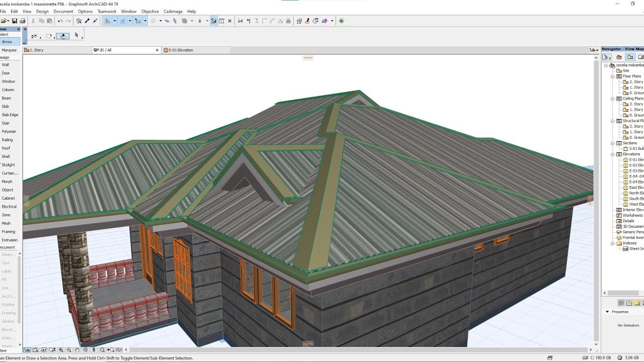Viewport: 644px width, 362px height.
Task: Collapse the Sections tree node
Action: click(613, 143)
